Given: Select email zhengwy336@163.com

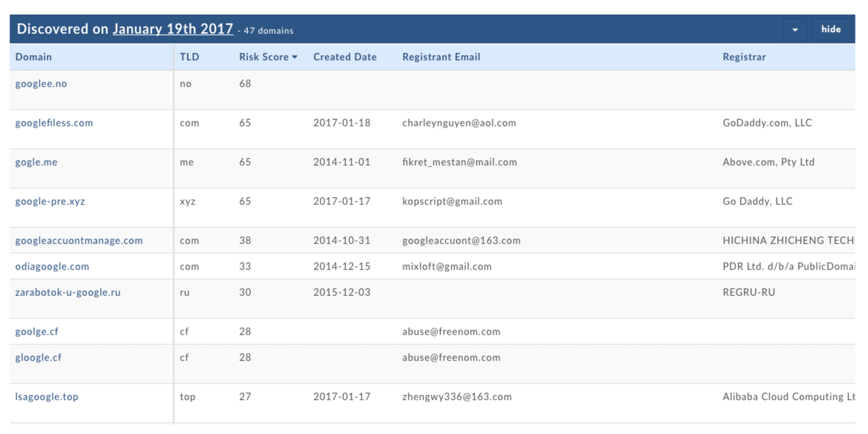Looking at the screenshot, I should (457, 397).
